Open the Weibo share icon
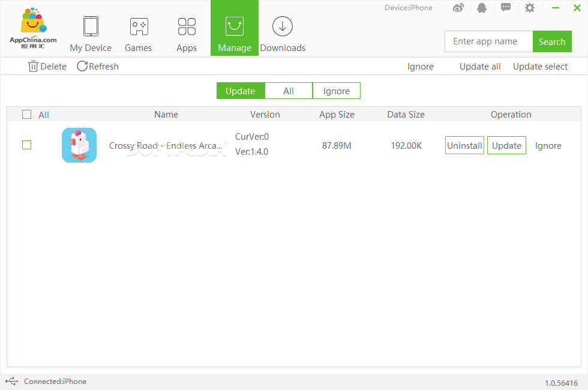 [458, 8]
